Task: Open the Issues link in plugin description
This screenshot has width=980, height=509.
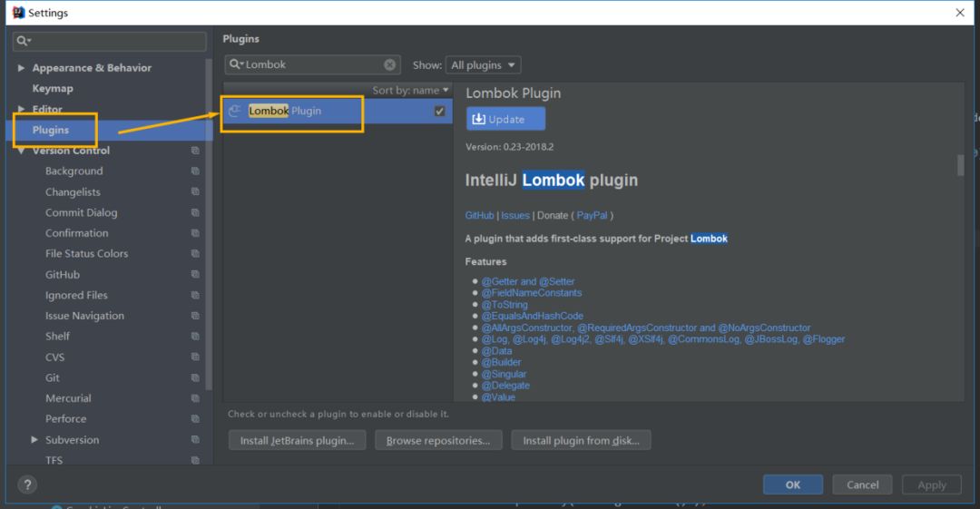Action: click(515, 215)
